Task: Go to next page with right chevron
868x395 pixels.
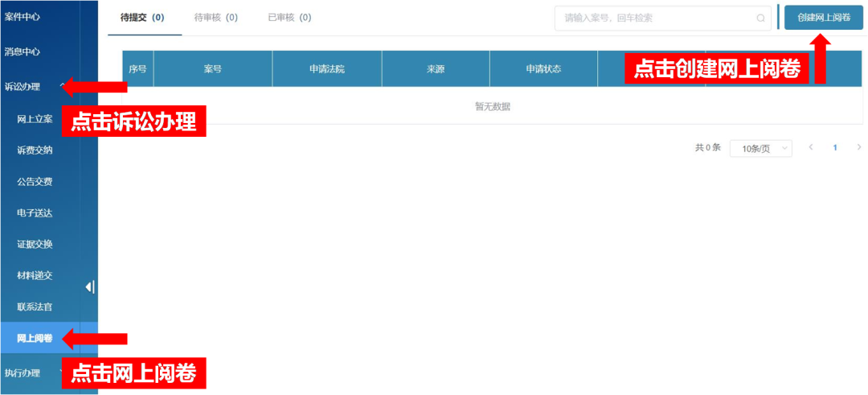Action: point(859,147)
